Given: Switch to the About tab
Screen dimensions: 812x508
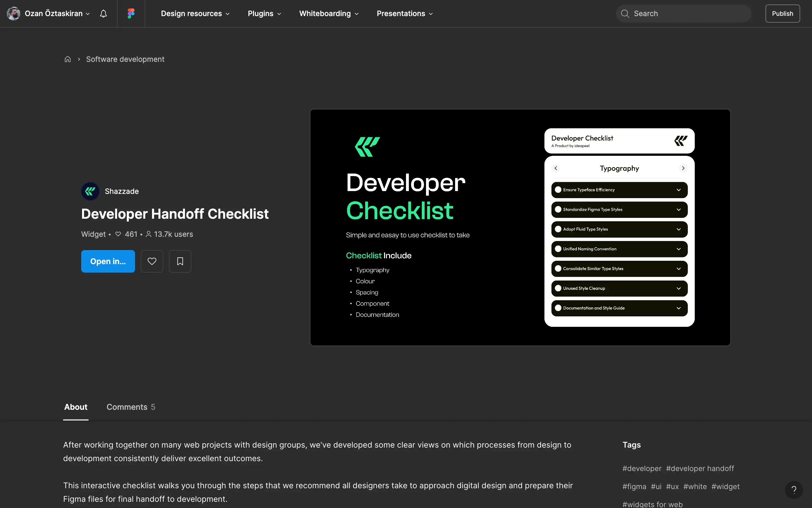Looking at the screenshot, I should (76, 407).
